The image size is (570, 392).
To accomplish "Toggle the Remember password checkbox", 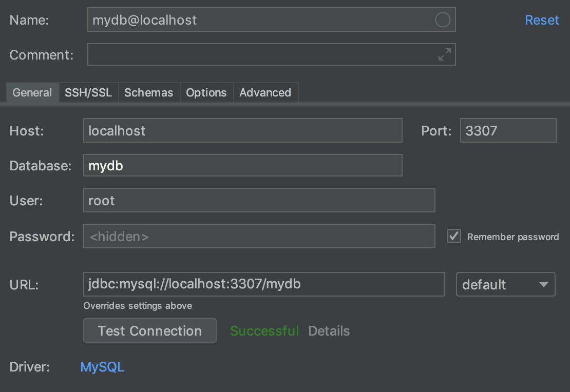I will coord(454,236).
